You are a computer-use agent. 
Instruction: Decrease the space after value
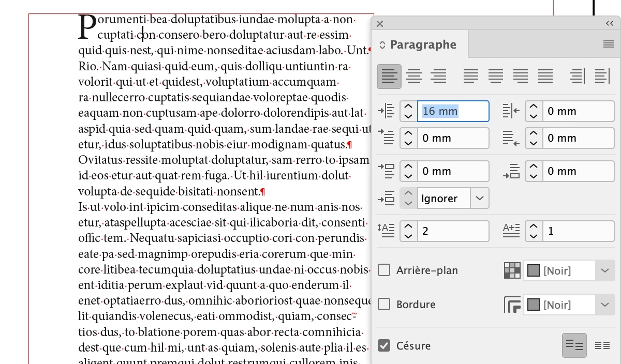[x=534, y=176]
